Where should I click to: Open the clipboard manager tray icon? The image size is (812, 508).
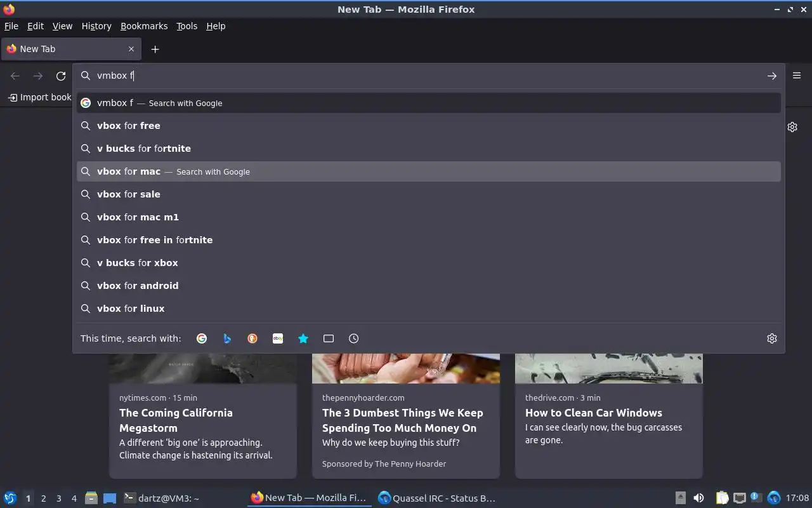pos(722,498)
